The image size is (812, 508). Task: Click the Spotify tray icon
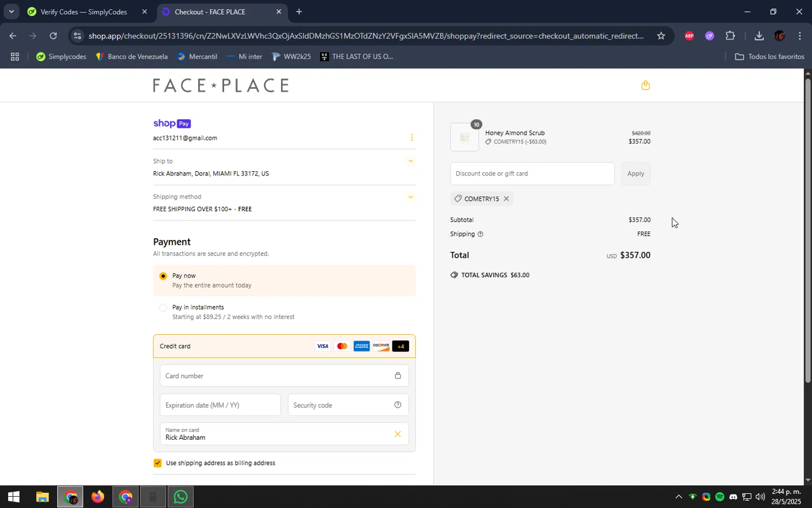click(719, 497)
